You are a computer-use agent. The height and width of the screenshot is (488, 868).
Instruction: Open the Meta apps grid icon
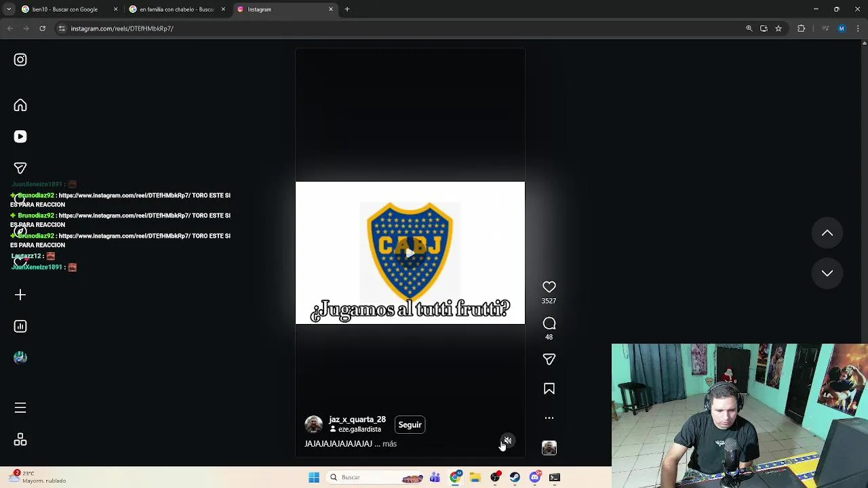click(x=20, y=440)
